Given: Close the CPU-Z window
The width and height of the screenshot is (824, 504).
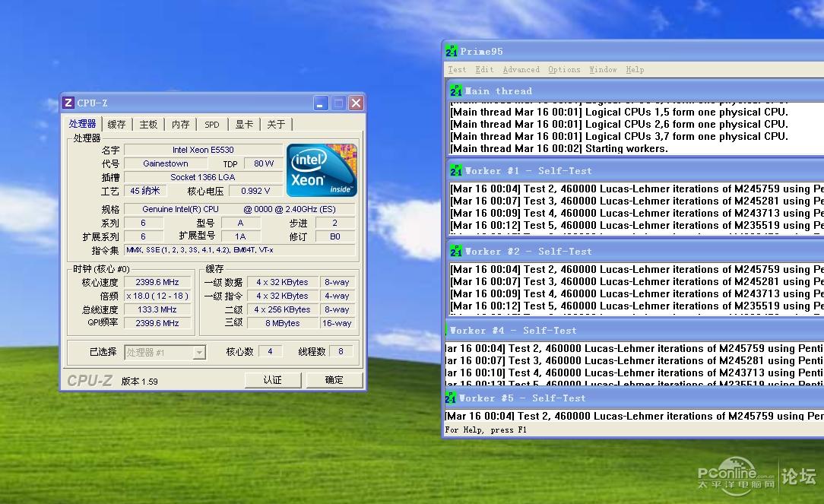Looking at the screenshot, I should (x=357, y=103).
